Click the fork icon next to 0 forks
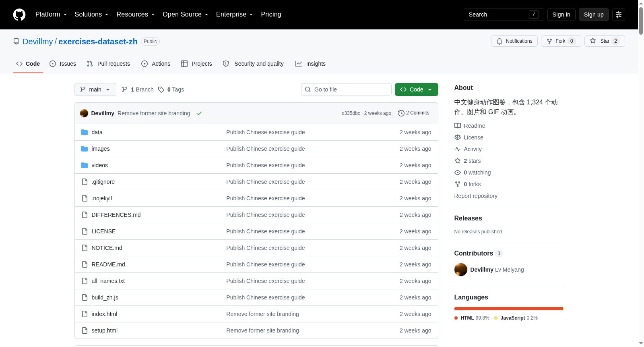Screen dimensions: 644x347 pos(458,184)
